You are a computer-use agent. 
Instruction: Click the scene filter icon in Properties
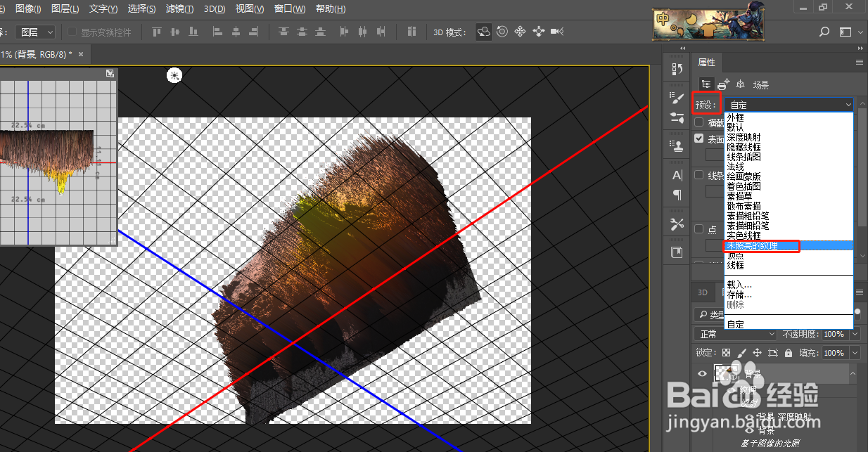tap(706, 84)
